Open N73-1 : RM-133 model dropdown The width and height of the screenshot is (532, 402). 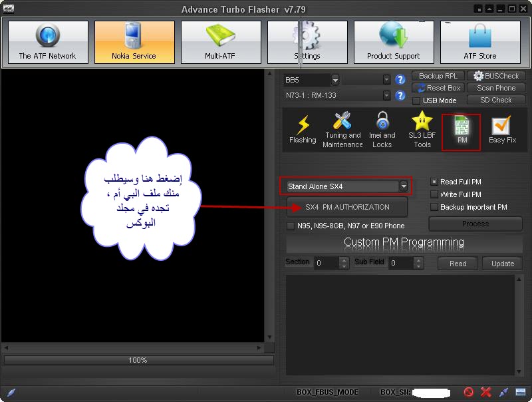click(x=386, y=95)
